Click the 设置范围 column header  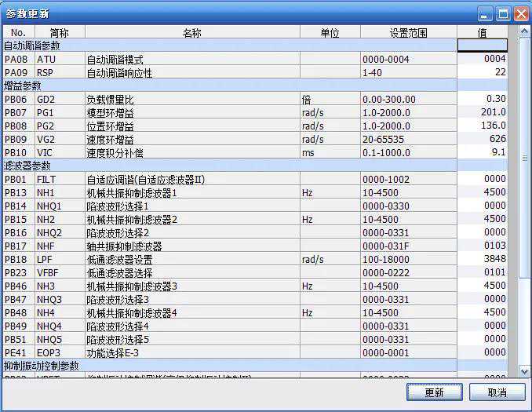coord(408,33)
